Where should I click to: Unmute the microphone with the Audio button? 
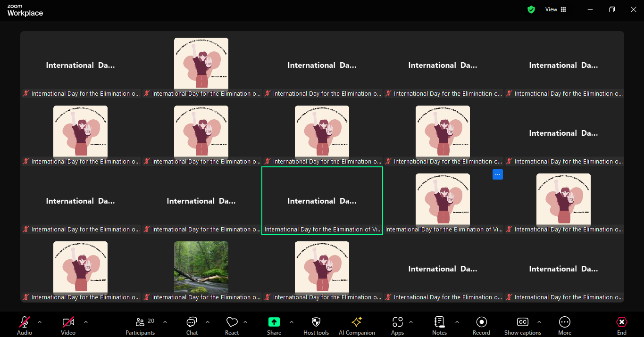25,325
